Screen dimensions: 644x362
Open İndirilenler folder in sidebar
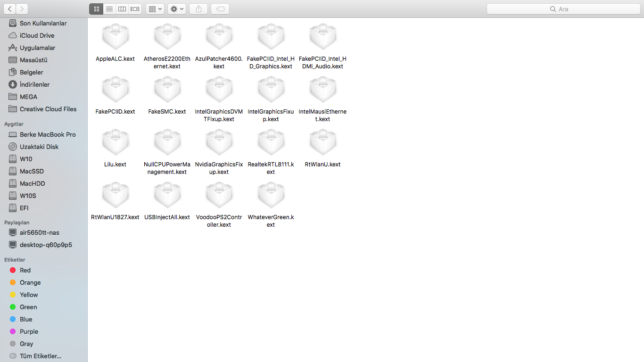[34, 84]
